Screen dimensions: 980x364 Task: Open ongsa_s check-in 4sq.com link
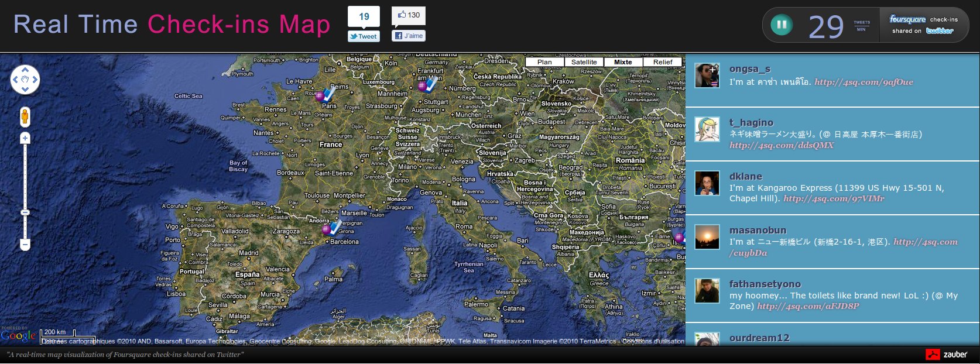coord(864,82)
